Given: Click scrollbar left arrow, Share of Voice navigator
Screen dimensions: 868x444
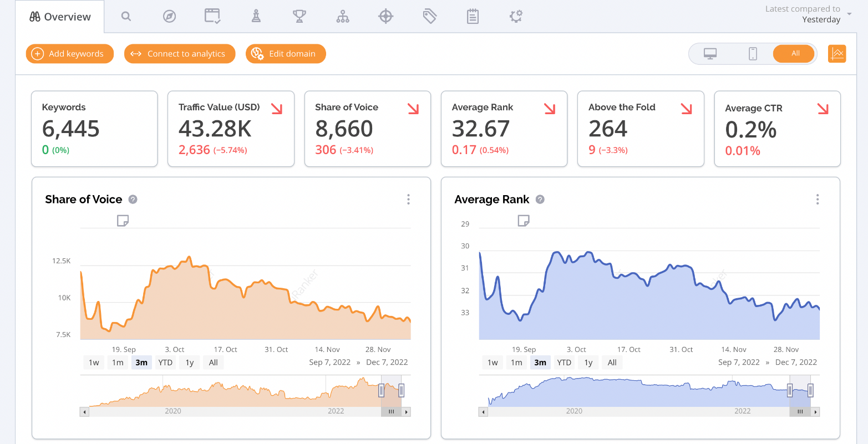Looking at the screenshot, I should point(84,412).
